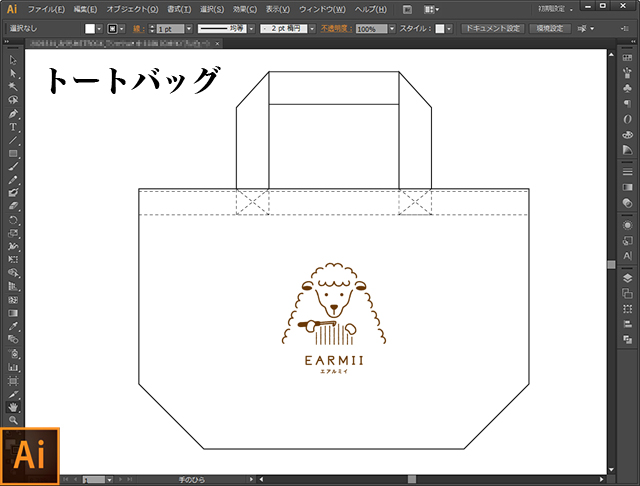This screenshot has width=640, height=486.
Task: Select the Perspective Grid tool
Action: (x=13, y=286)
